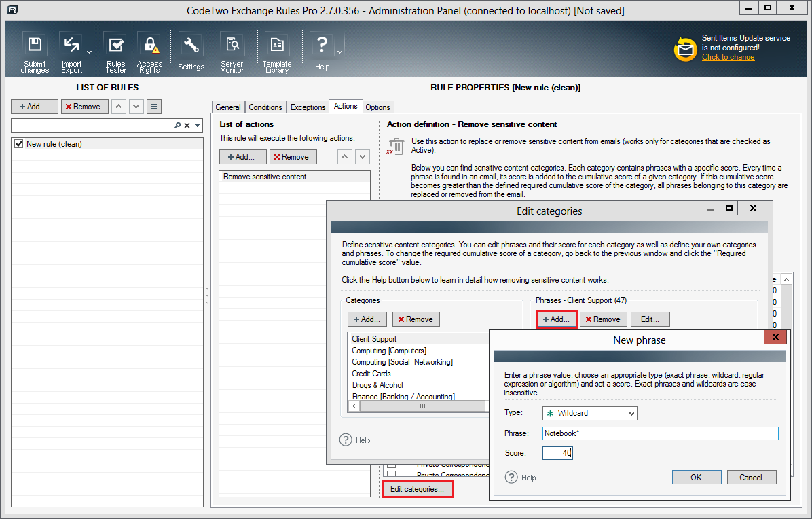812x519 pixels.
Task: Move selected action down in actions list
Action: tap(363, 156)
